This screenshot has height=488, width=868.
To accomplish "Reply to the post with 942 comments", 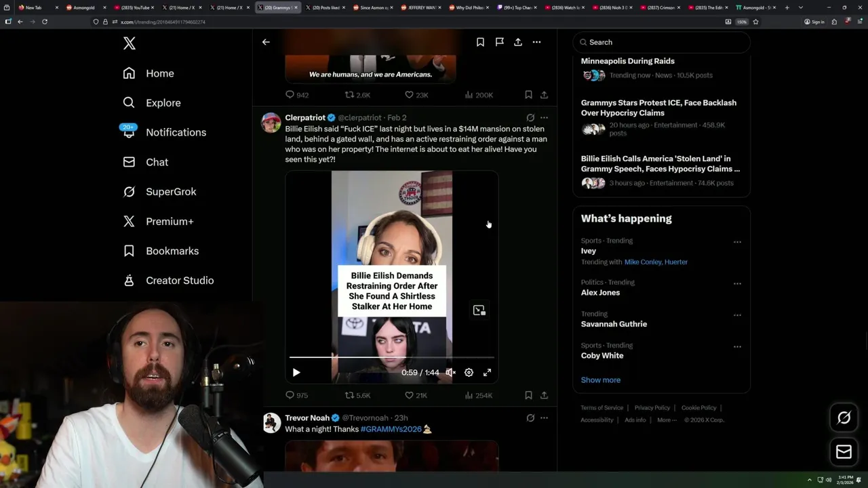I will click(297, 95).
